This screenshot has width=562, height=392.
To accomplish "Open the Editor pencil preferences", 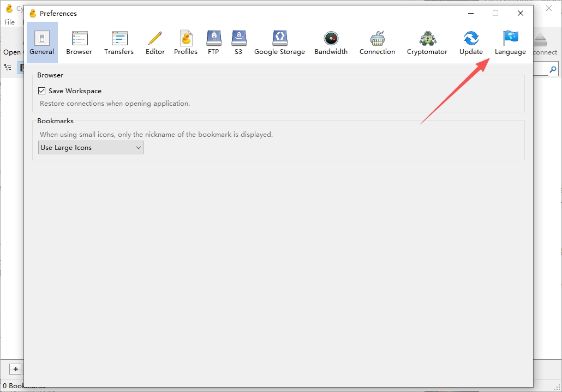I will 155,43.
